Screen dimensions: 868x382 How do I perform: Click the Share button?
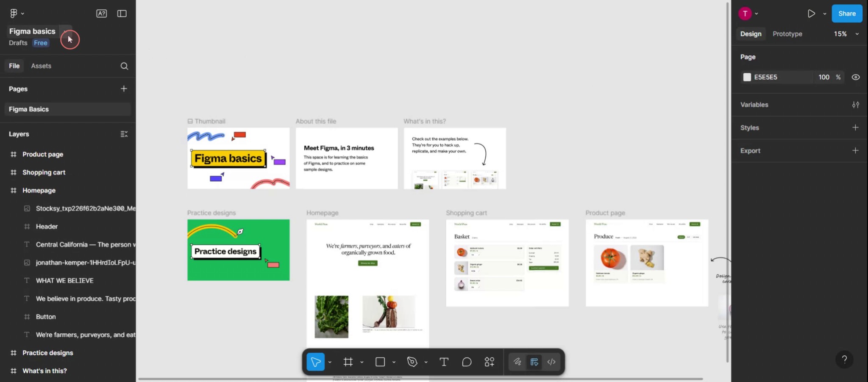(846, 13)
